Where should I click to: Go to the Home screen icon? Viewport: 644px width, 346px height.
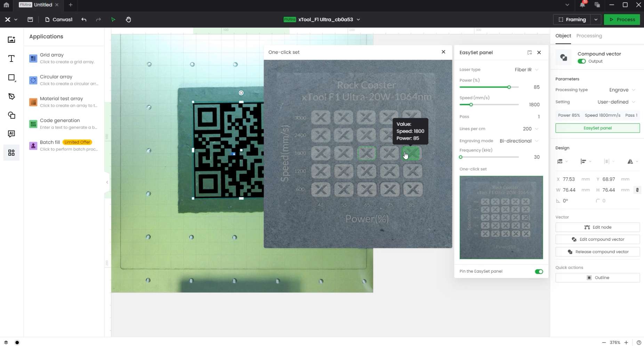point(6,5)
